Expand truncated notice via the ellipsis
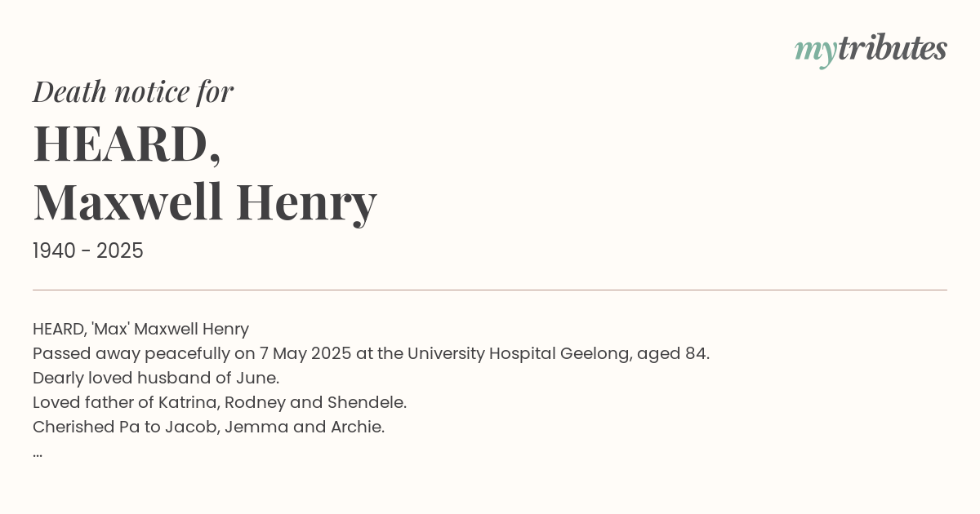This screenshot has height=514, width=980. pyautogui.click(x=38, y=453)
